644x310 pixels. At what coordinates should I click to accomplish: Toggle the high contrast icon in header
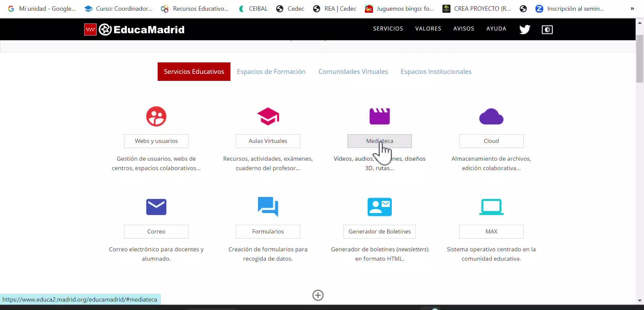(547, 30)
